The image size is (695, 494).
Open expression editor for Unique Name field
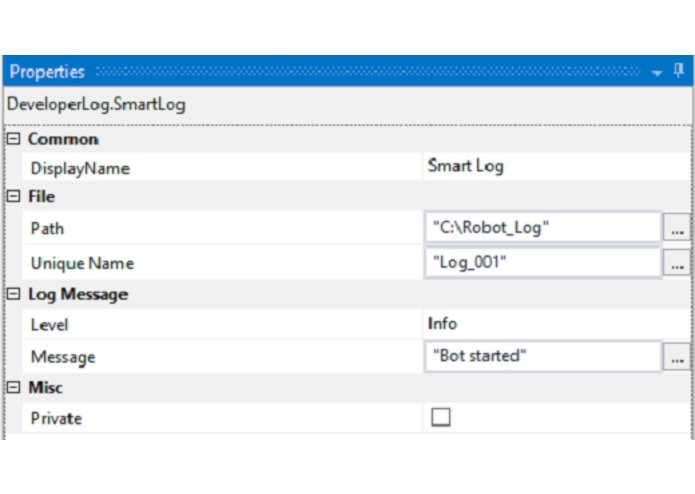click(677, 262)
